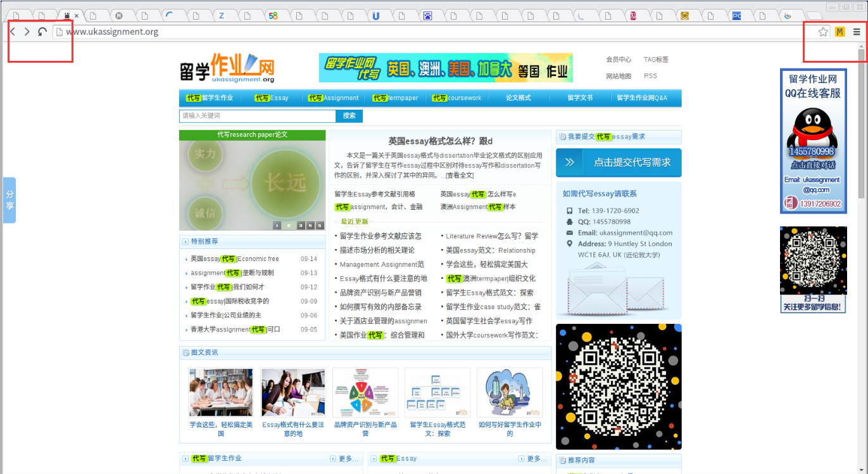Open the 特别推荐 section header
The height and width of the screenshot is (474, 868).
click(x=204, y=241)
